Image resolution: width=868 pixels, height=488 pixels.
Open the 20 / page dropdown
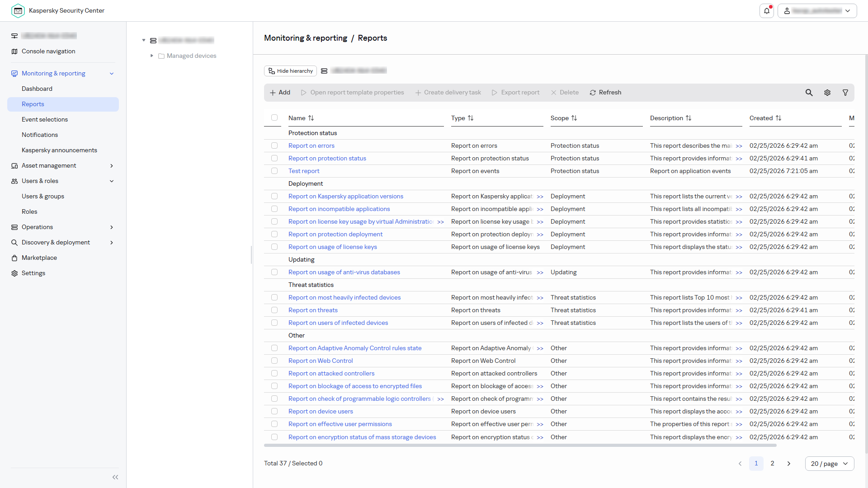click(830, 464)
